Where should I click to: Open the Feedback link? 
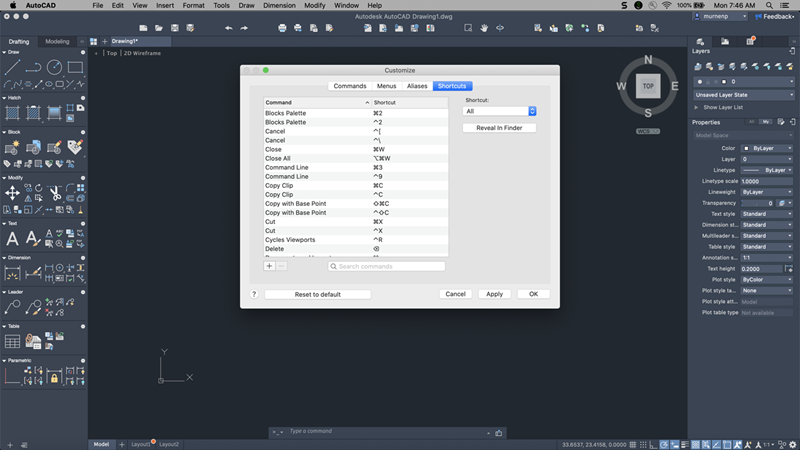click(774, 17)
